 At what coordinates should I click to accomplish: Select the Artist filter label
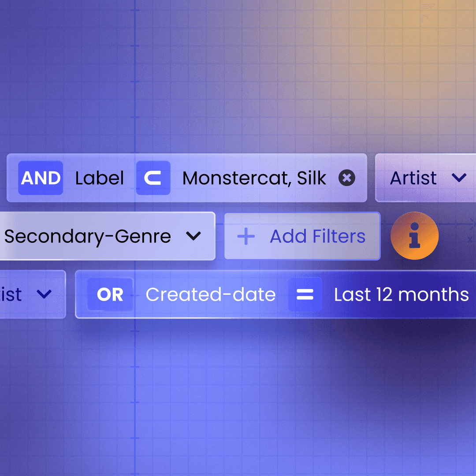click(x=413, y=178)
